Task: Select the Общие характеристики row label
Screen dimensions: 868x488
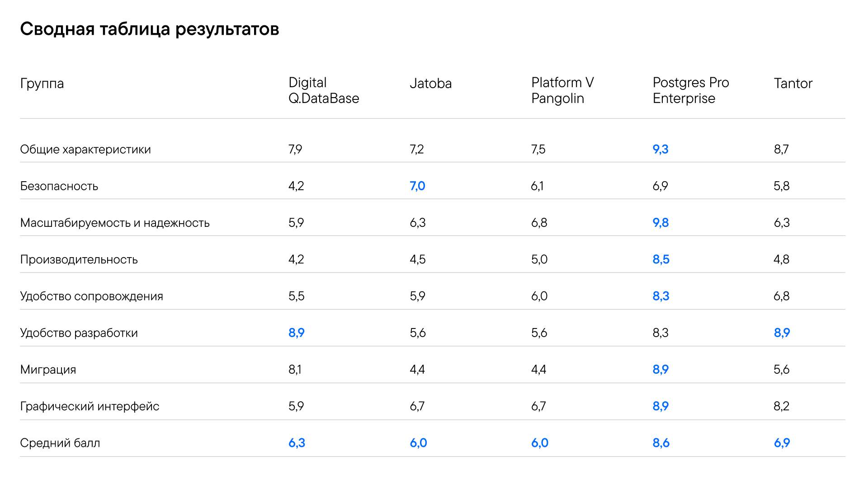Action: click(x=85, y=150)
